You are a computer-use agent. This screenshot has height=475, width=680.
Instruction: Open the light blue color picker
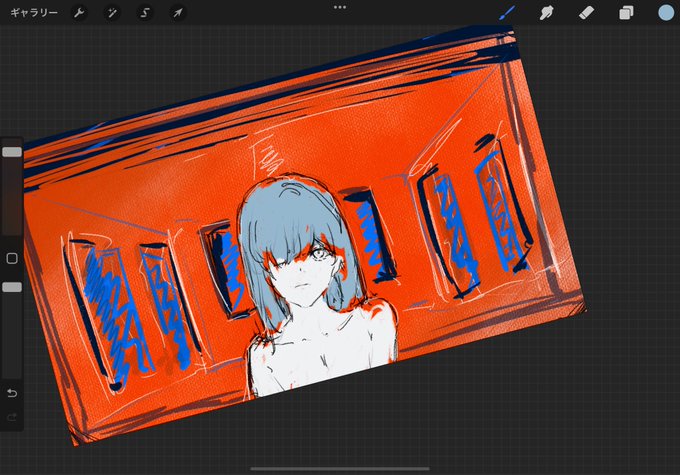tap(666, 13)
